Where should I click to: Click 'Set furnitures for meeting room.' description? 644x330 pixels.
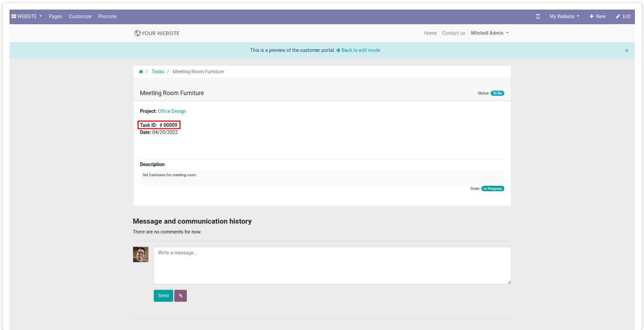pyautogui.click(x=170, y=175)
